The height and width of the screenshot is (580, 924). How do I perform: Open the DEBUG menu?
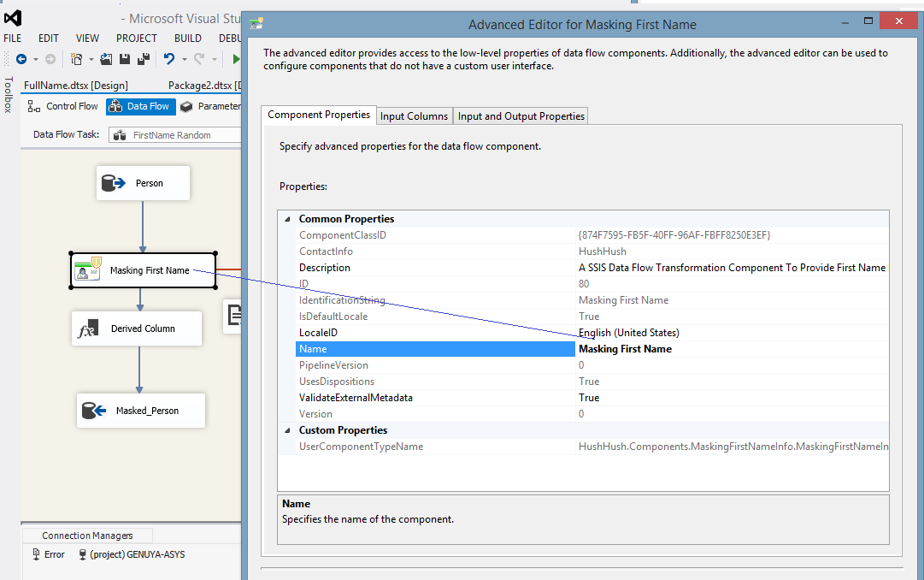point(230,38)
